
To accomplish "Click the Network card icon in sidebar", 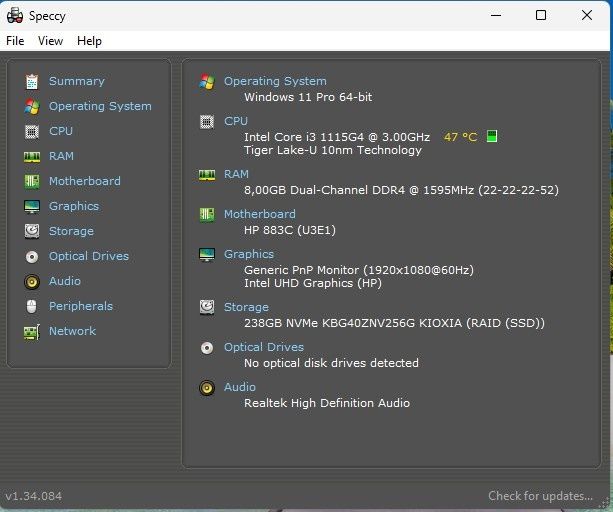I will click(32, 332).
